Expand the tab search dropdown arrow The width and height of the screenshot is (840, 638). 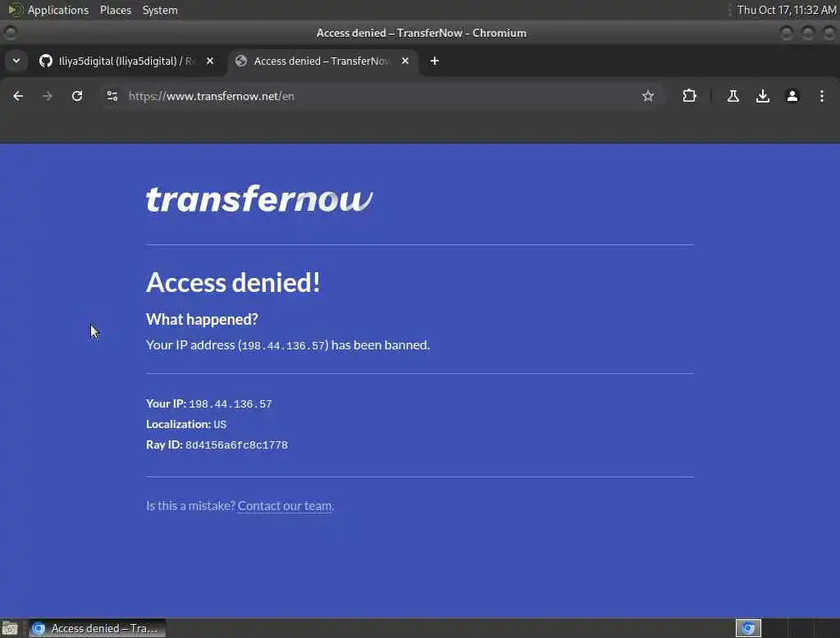pyautogui.click(x=16, y=61)
